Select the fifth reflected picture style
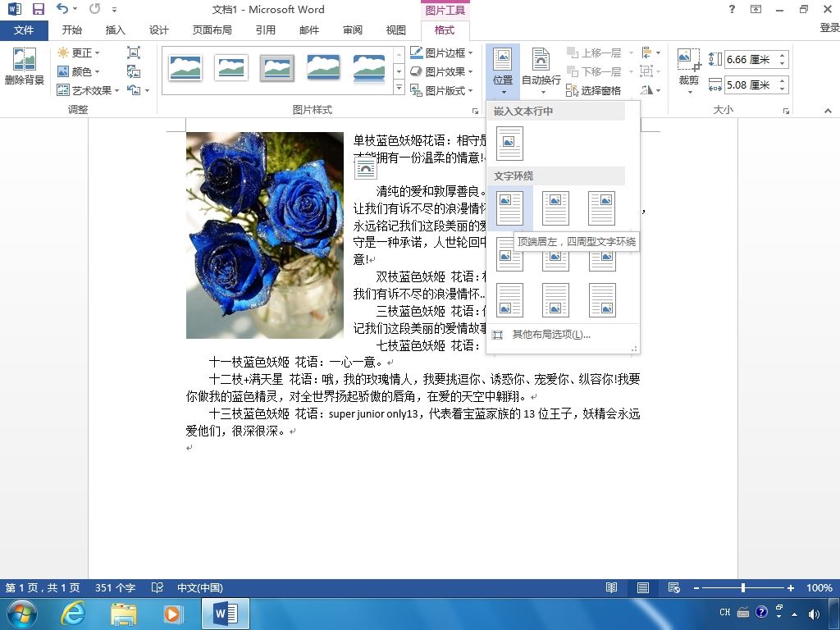Image resolution: width=840 pixels, height=630 pixels. pos(368,69)
